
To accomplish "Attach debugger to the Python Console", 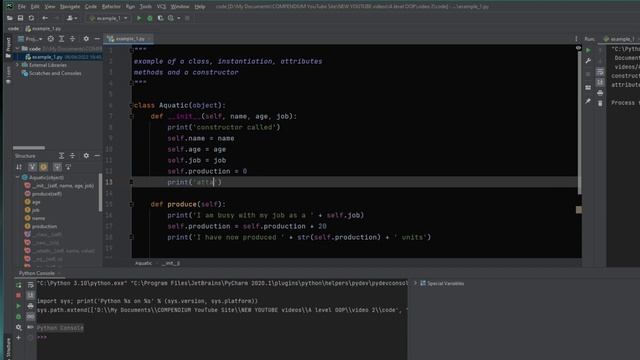I will (18, 316).
